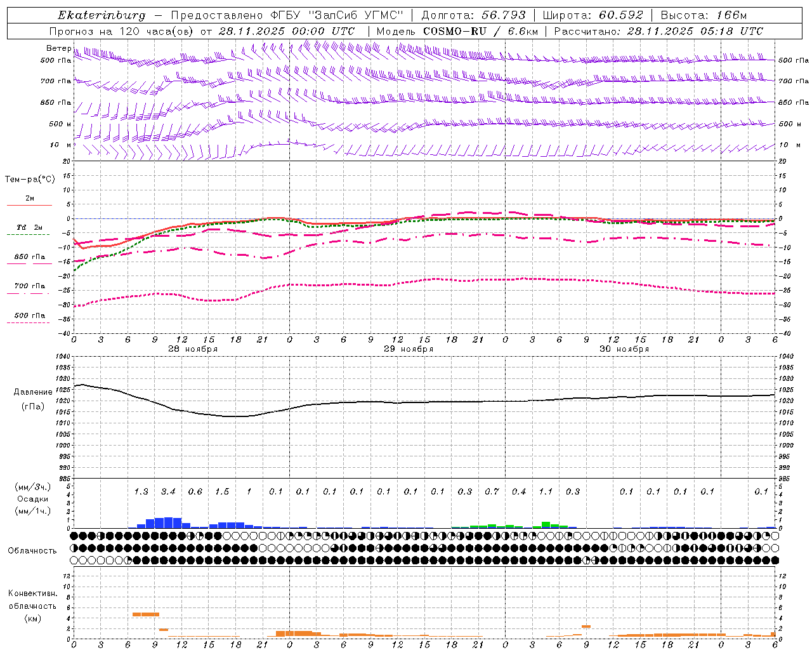
Task: Click the '(мм/3ч.)' units label
Action: [32, 487]
